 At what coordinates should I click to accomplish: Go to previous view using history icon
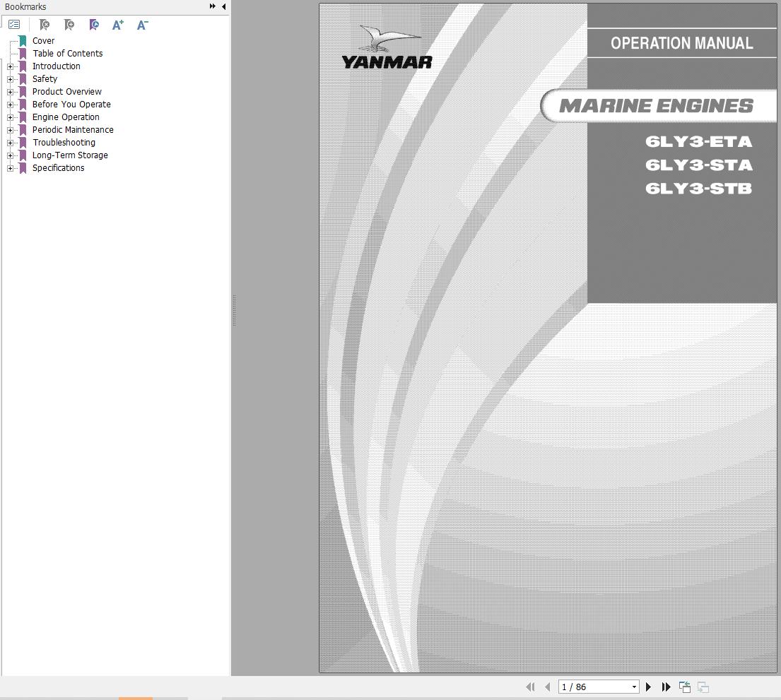(x=684, y=686)
